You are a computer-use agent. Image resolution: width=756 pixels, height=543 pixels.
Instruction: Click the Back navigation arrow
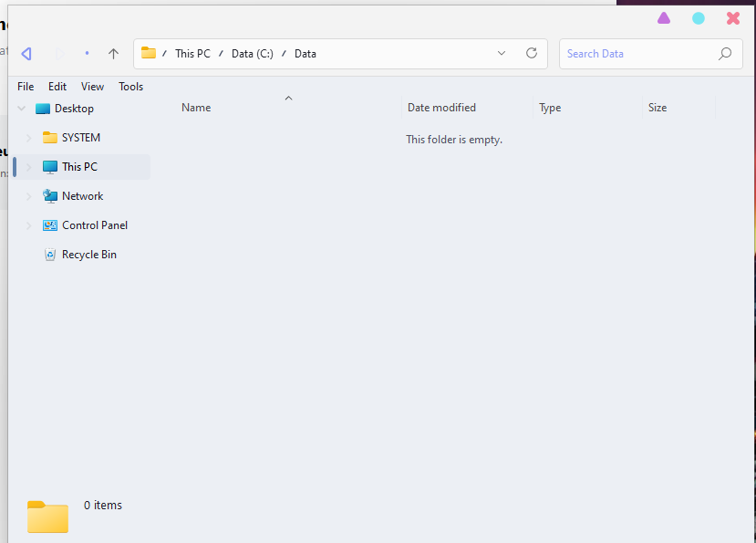coord(26,54)
